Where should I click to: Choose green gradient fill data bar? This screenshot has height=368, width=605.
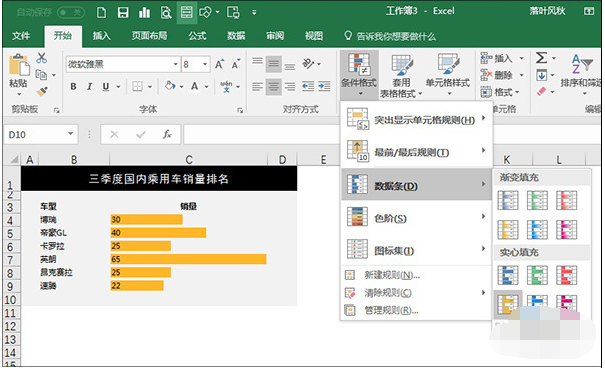click(x=537, y=200)
